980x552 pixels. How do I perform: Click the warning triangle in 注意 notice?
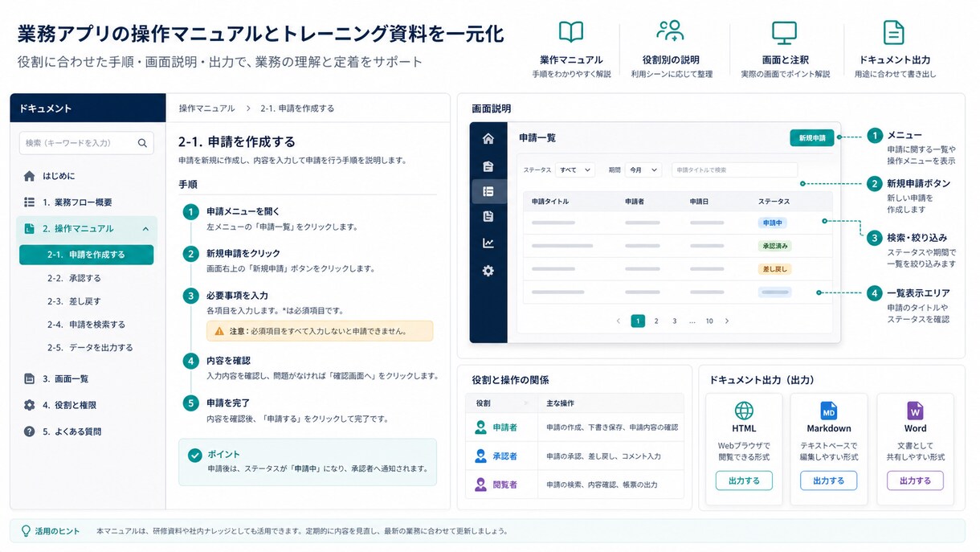point(219,331)
